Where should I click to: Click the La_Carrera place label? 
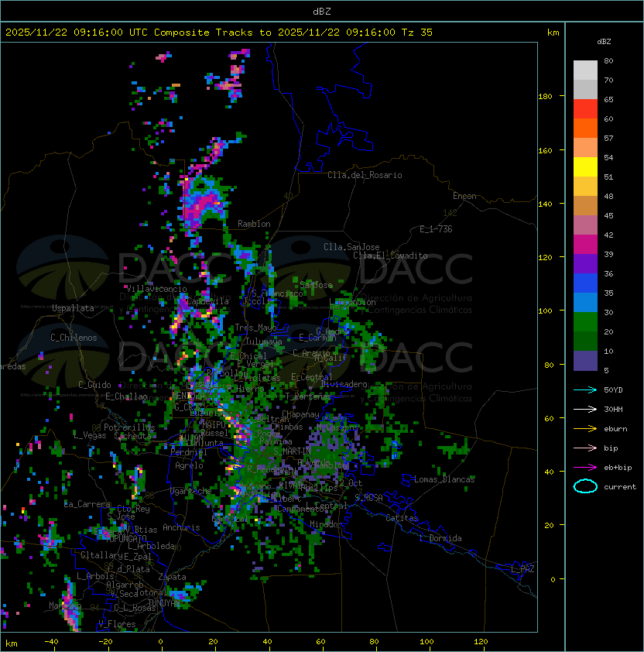(87, 504)
